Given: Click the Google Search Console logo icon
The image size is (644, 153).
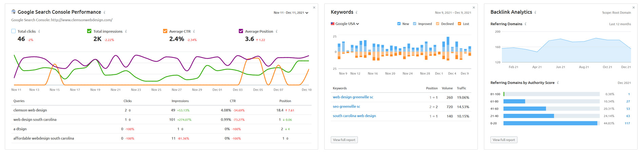Looking at the screenshot, I should tap(14, 12).
